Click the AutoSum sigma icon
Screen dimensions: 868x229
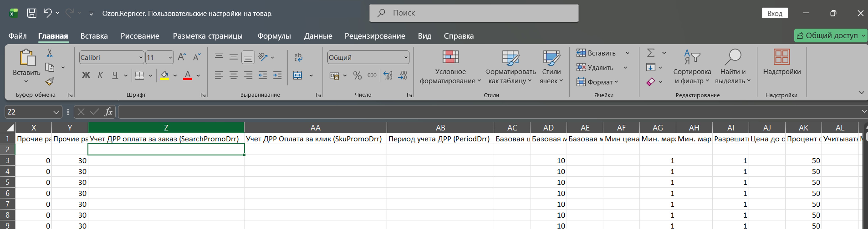point(651,53)
